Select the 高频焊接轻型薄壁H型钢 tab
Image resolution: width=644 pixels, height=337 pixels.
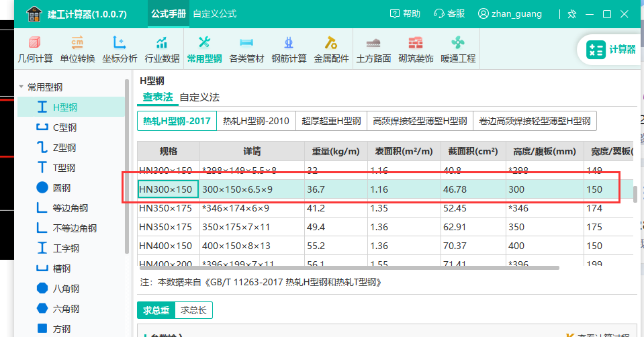[x=420, y=121]
